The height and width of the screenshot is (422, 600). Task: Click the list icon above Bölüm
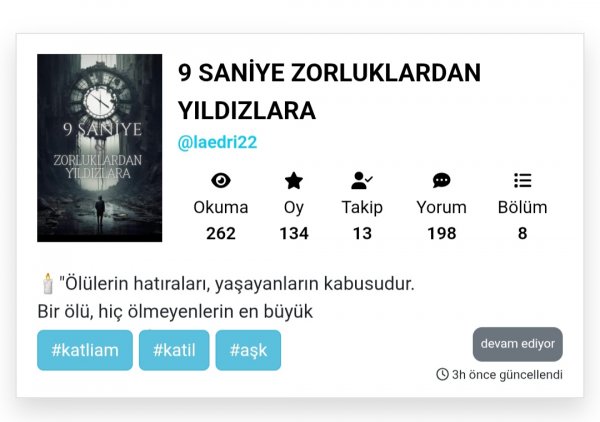pos(523,180)
